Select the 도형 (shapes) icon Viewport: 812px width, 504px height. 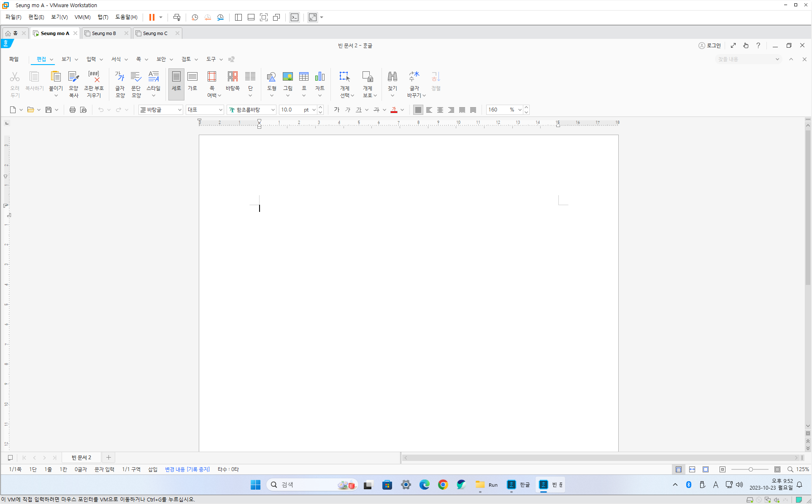point(271,77)
